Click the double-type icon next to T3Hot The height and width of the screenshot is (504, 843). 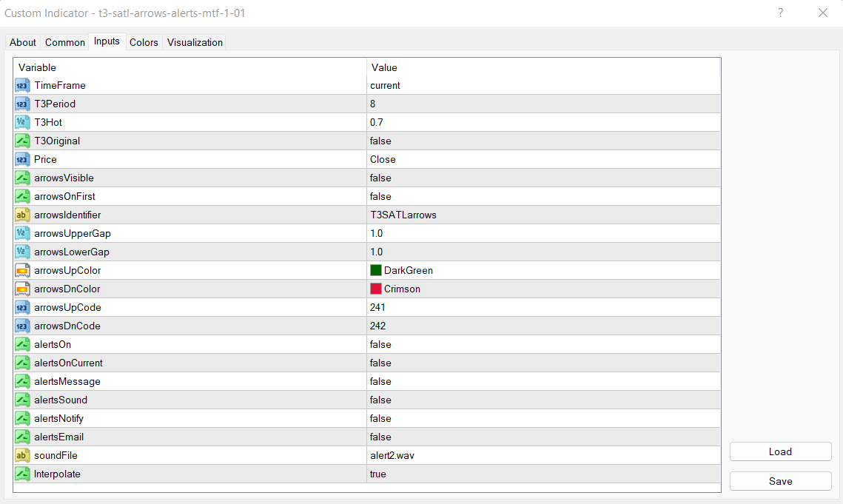click(22, 123)
